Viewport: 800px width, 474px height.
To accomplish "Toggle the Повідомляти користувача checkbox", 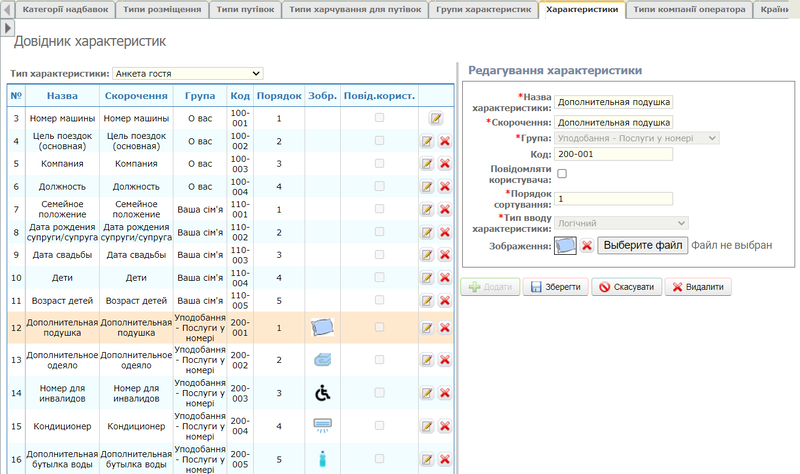I will click(x=561, y=174).
